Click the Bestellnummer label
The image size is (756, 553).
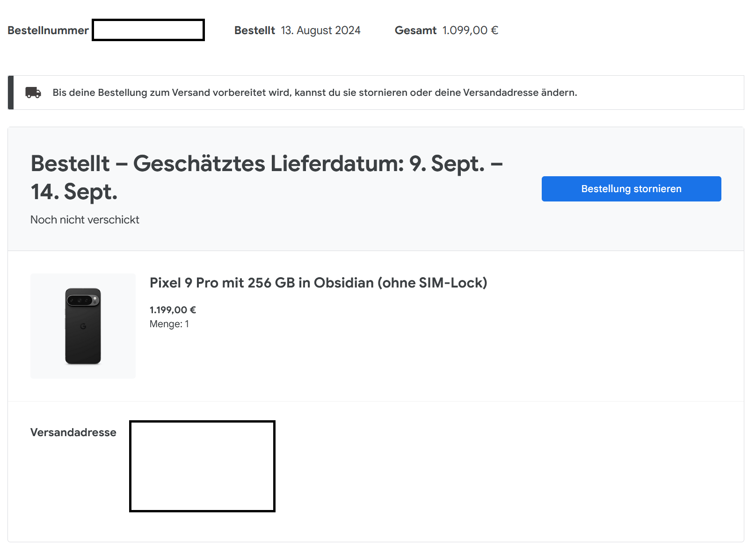[x=48, y=30]
